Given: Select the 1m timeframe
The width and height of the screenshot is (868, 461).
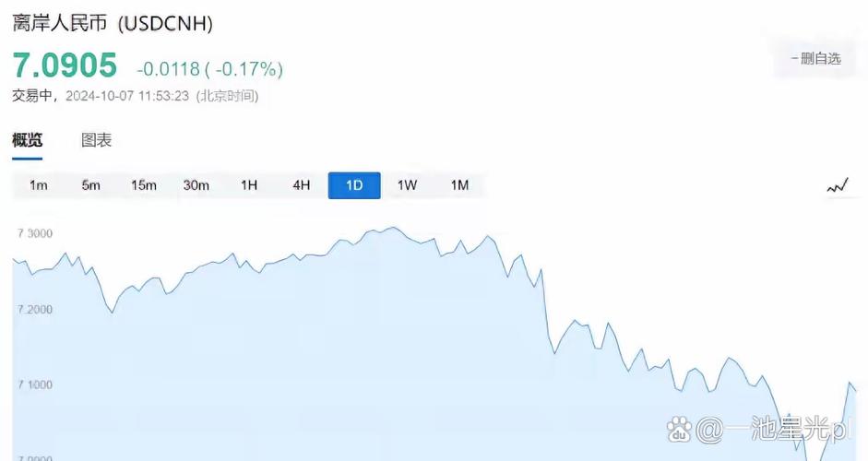Looking at the screenshot, I should [38, 185].
